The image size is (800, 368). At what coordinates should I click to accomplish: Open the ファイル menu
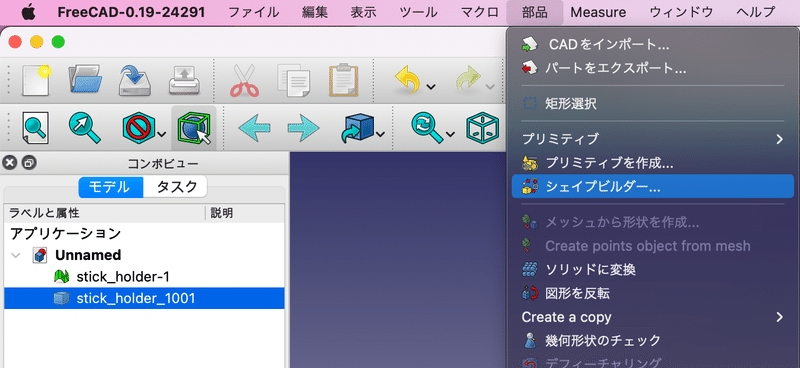pos(254,12)
